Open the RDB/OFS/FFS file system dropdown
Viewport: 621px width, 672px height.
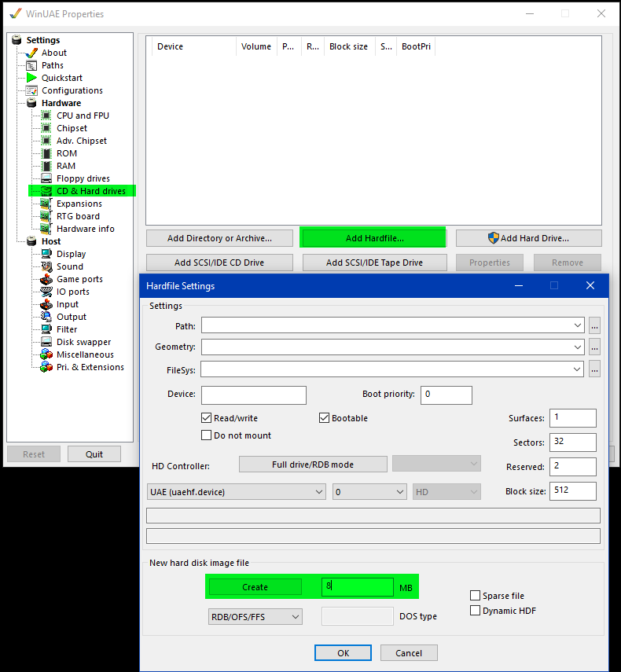tap(255, 617)
